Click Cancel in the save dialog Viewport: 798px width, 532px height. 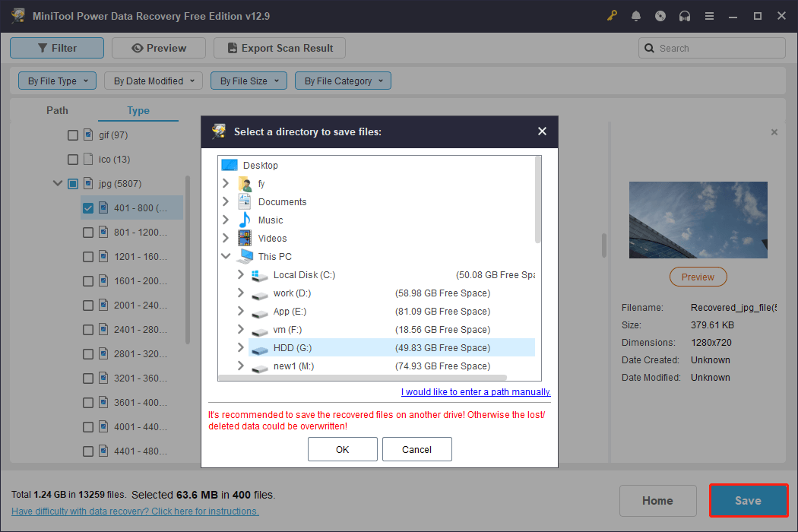416,449
